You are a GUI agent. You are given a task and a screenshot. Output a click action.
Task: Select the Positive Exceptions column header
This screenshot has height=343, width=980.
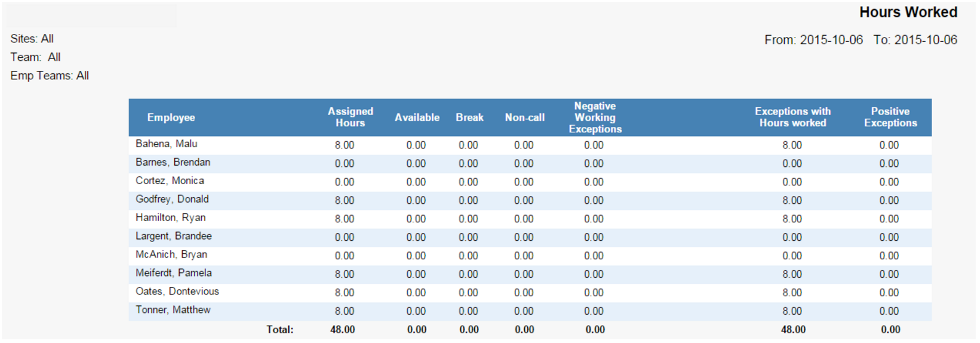click(890, 117)
